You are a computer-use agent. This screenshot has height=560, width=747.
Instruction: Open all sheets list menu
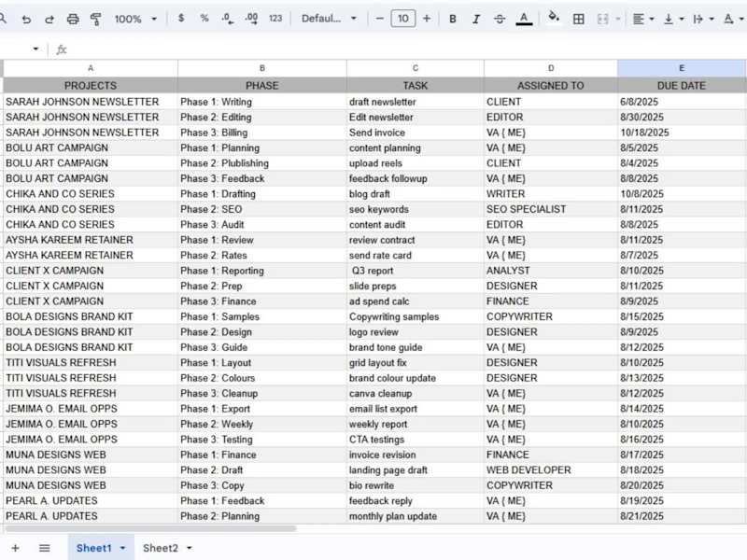(44, 548)
